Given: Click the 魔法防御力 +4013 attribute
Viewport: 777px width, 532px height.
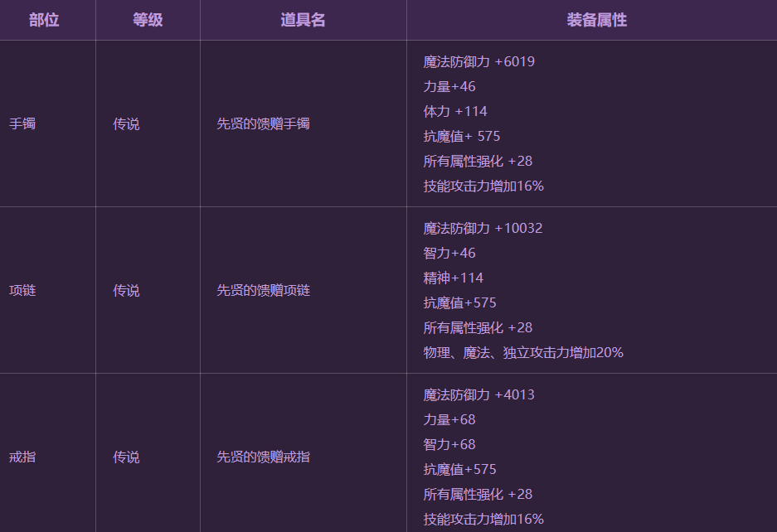Looking at the screenshot, I should pos(478,395).
